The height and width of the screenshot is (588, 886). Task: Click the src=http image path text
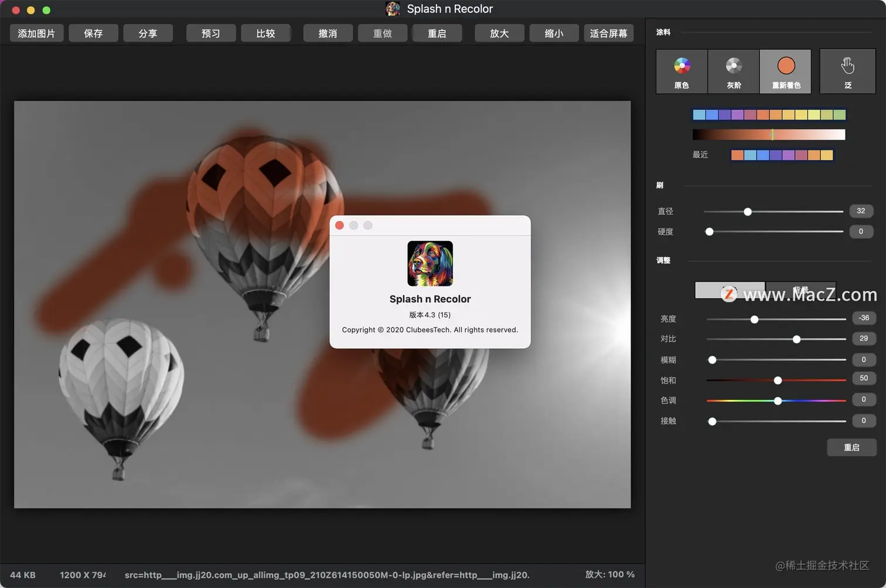point(327,575)
